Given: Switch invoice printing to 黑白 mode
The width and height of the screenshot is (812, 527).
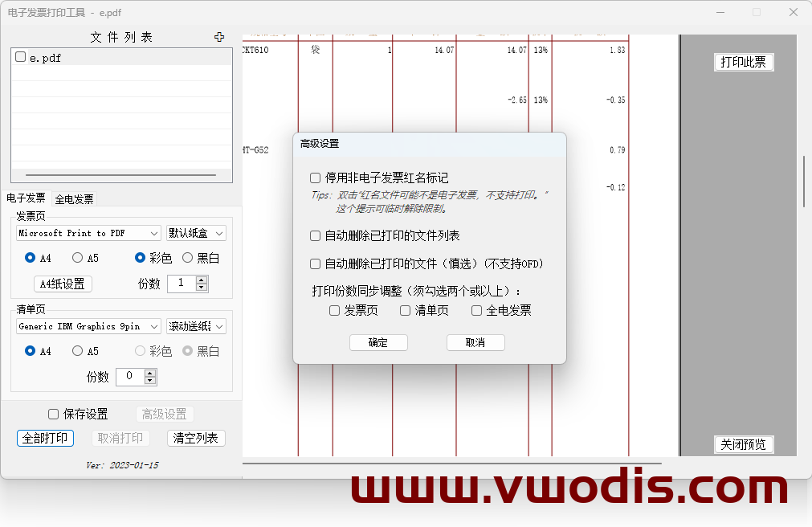Looking at the screenshot, I should (188, 258).
